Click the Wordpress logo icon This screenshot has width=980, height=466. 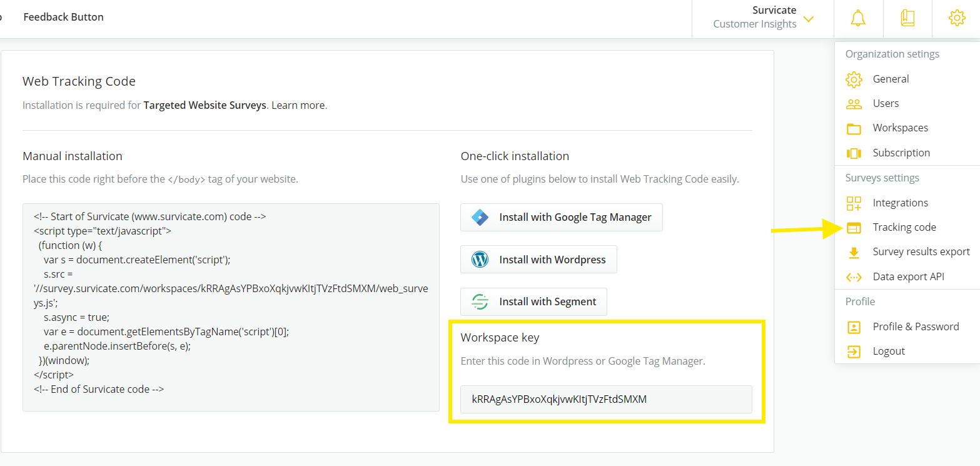pos(480,259)
